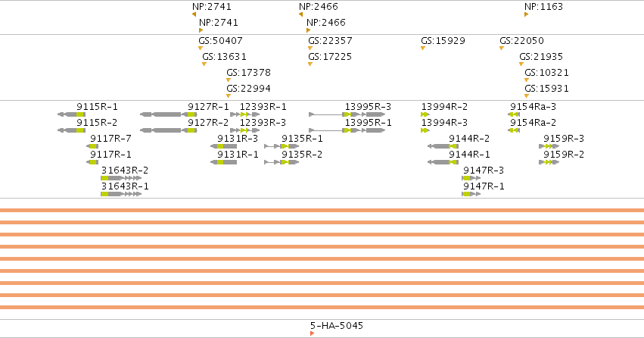Click the 12393R-3 transcript label
644x338 pixels.
coord(263,123)
